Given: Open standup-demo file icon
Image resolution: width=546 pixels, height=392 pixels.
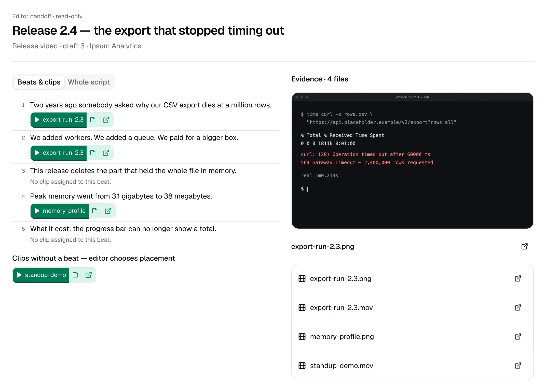Looking at the screenshot, I should (75, 275).
